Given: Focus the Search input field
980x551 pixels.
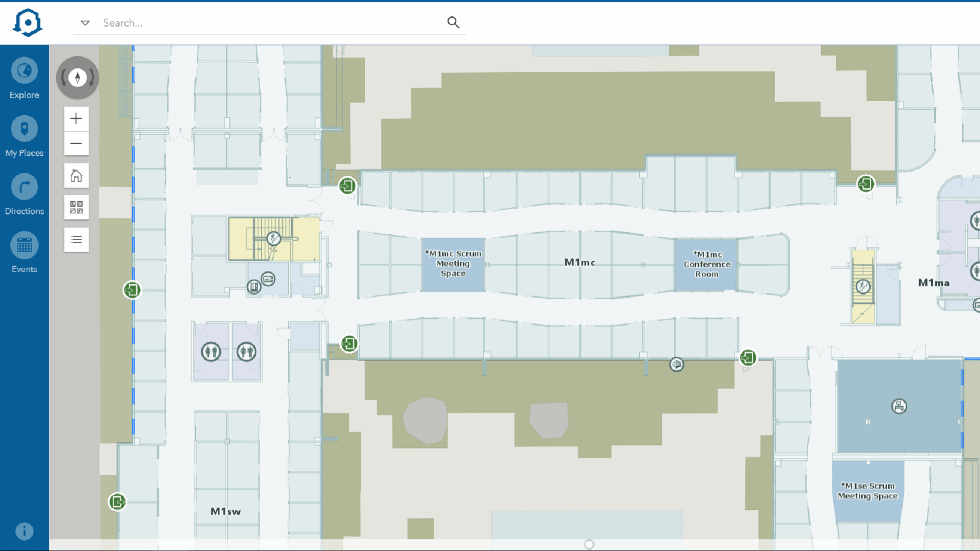Looking at the screenshot, I should (x=271, y=23).
